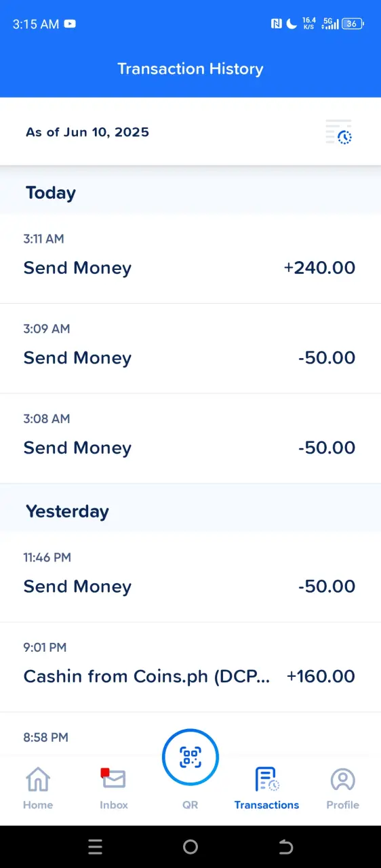Tap the Transaction History header title
The width and height of the screenshot is (381, 868).
click(190, 68)
